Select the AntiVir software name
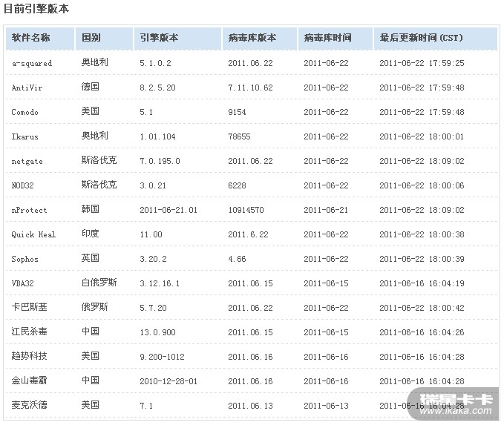The width and height of the screenshot is (504, 425). pos(27,88)
